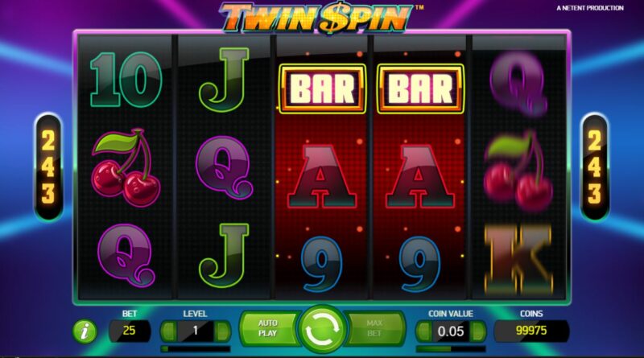Image resolution: width=644 pixels, height=358 pixels.
Task: Click the green 10 symbol on first reel
Action: coord(126,79)
